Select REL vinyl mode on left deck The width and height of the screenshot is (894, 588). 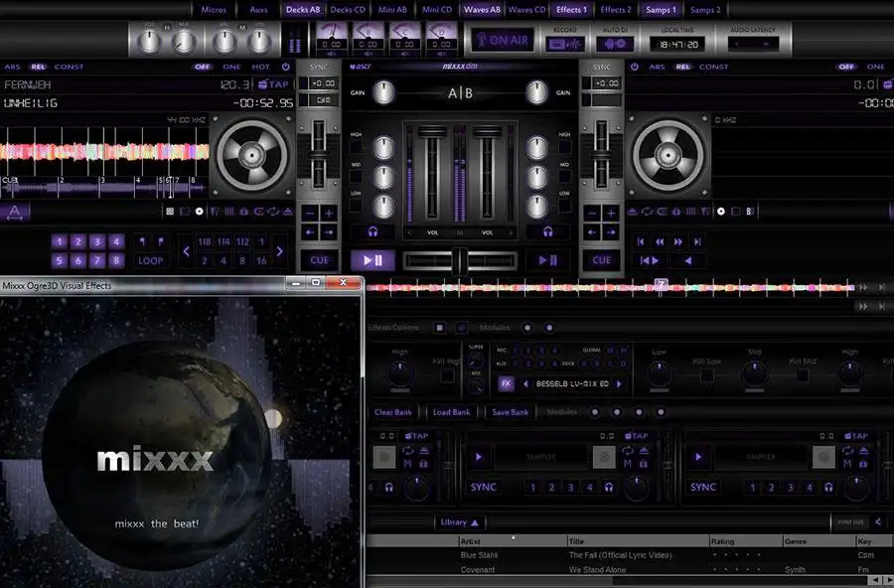click(x=38, y=67)
